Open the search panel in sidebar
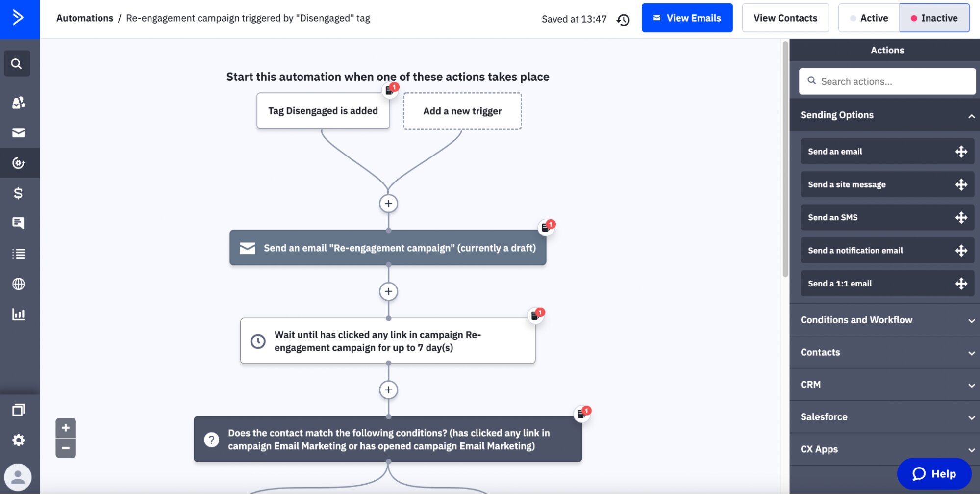The image size is (980, 494). [x=18, y=63]
